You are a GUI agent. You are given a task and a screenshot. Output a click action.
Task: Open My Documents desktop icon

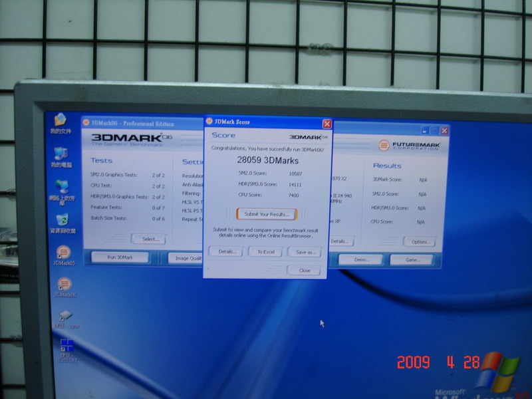61,123
